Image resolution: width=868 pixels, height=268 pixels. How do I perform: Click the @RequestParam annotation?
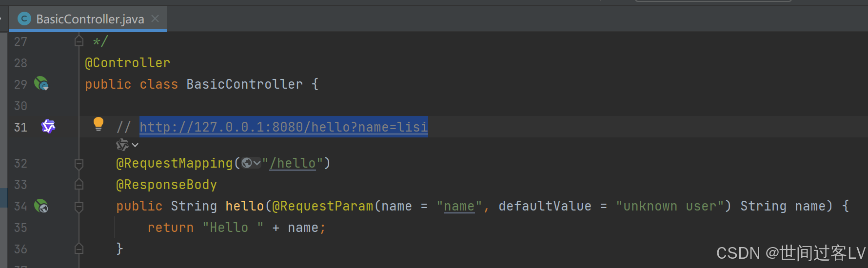point(323,206)
